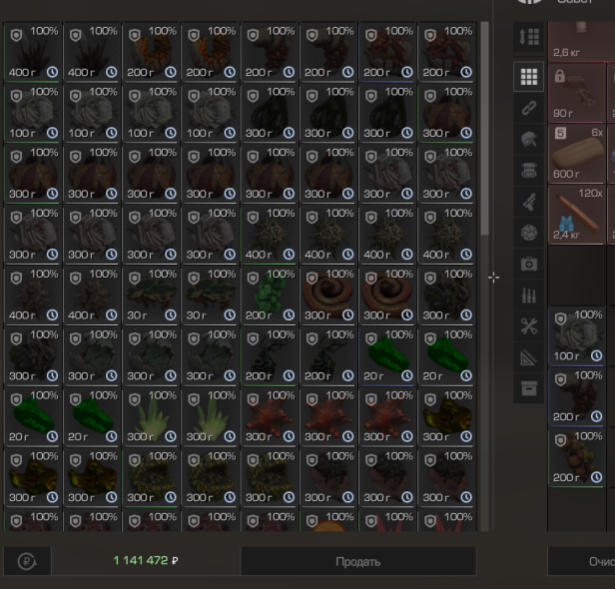
Task: Select the 600г brown brick 6x item
Action: tap(576, 154)
